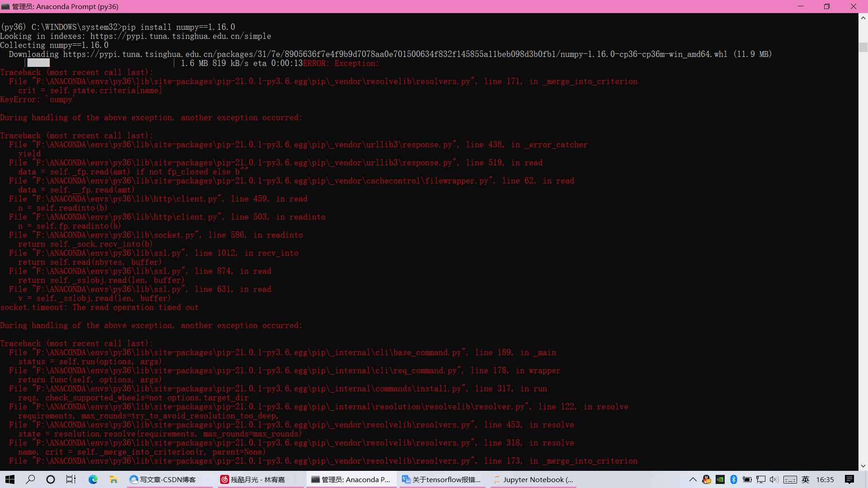Image resolution: width=868 pixels, height=488 pixels.
Task: Toggle the touch keyboard
Action: [790, 479]
